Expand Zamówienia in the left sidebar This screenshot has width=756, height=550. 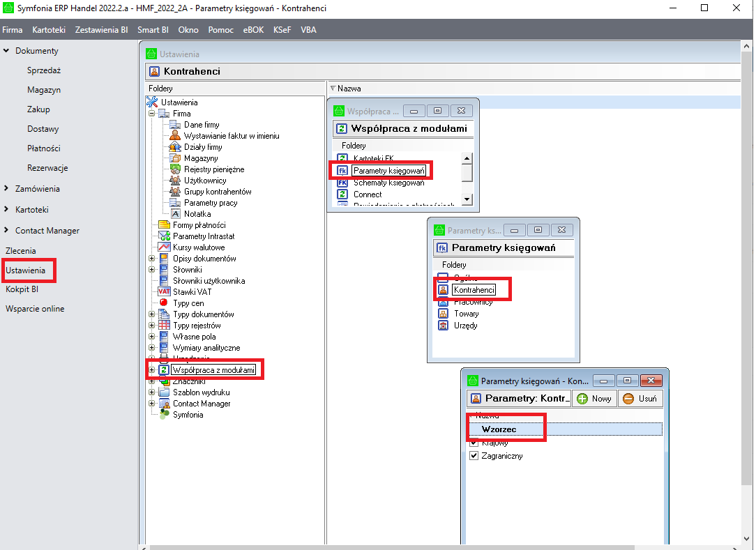pyautogui.click(x=7, y=189)
